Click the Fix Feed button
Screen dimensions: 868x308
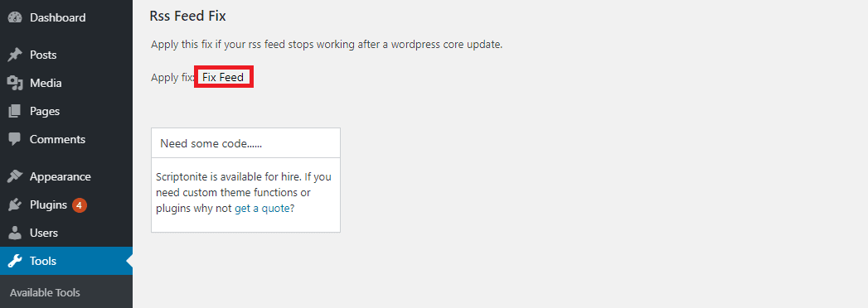(x=224, y=78)
